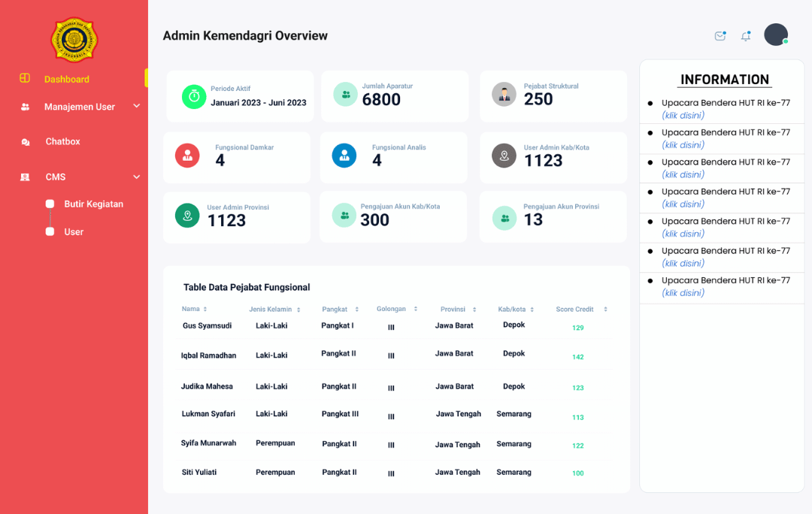This screenshot has height=514, width=812.
Task: Click the blue Fungsional Analis icon
Action: (x=344, y=156)
